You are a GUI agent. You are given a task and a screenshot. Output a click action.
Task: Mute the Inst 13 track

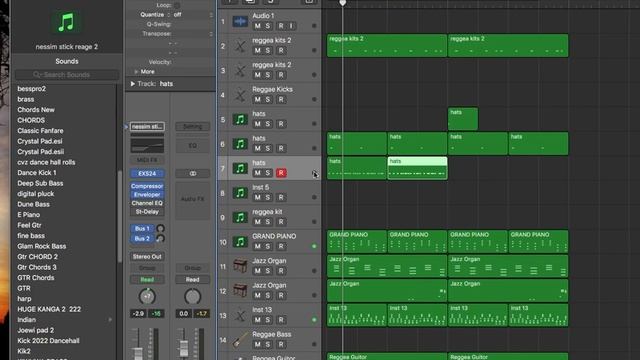(258, 320)
